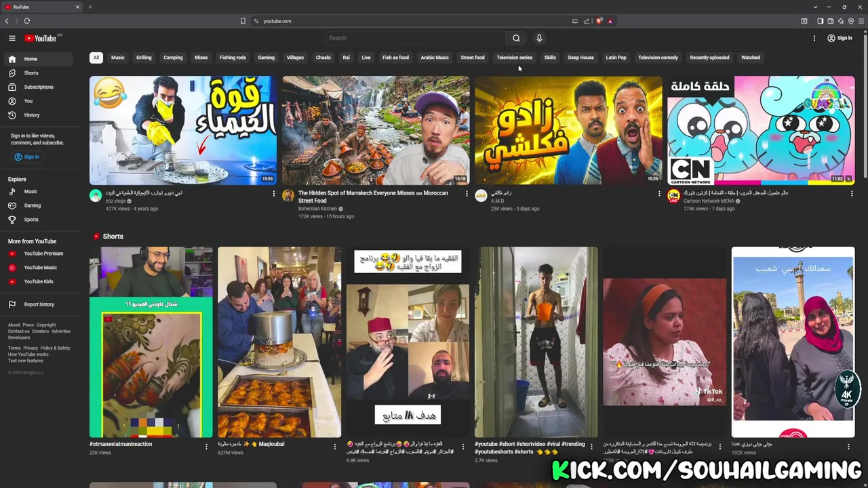Open options for #otmaneelatmanireaction short
This screenshot has width=868, height=488.
206,447
